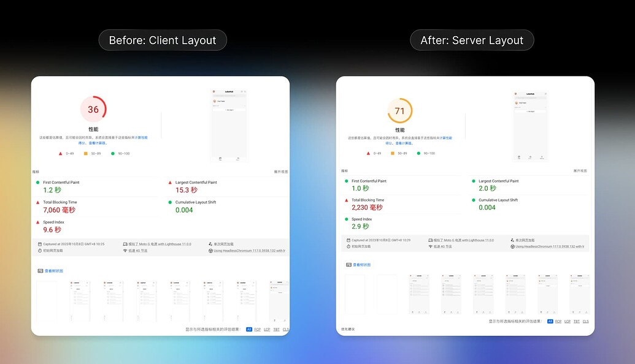
Task: Click the Wi-Fi throttling icon in the Before panel
Action: click(x=125, y=251)
